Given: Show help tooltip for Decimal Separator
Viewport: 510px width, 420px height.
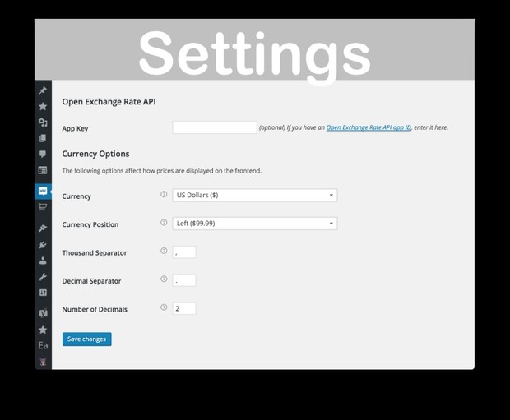Looking at the screenshot, I should pyautogui.click(x=164, y=279).
